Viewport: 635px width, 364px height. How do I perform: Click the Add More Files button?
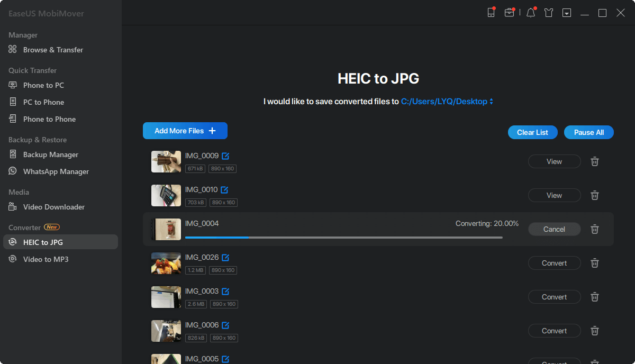pyautogui.click(x=185, y=131)
